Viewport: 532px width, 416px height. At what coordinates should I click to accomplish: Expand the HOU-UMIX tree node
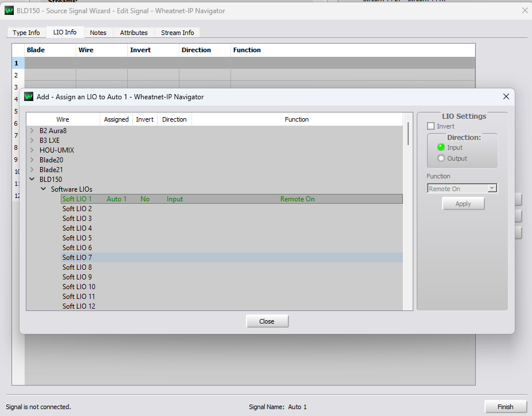click(32, 150)
